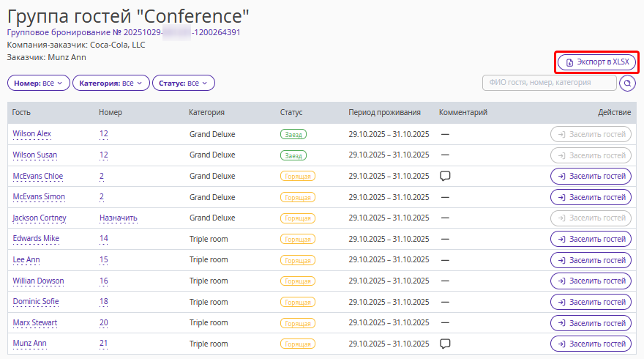Focus the guest name search field

[x=549, y=83]
